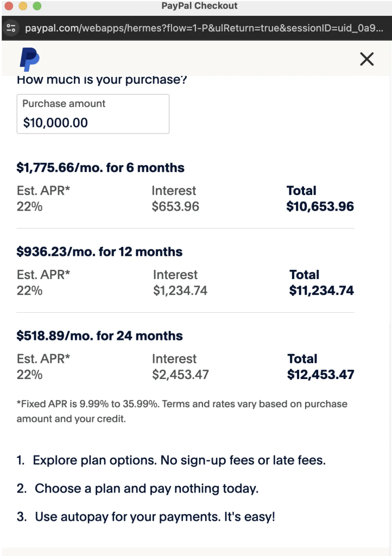Image resolution: width=392 pixels, height=556 pixels.
Task: Click the red close window button
Action: [x=9, y=5]
